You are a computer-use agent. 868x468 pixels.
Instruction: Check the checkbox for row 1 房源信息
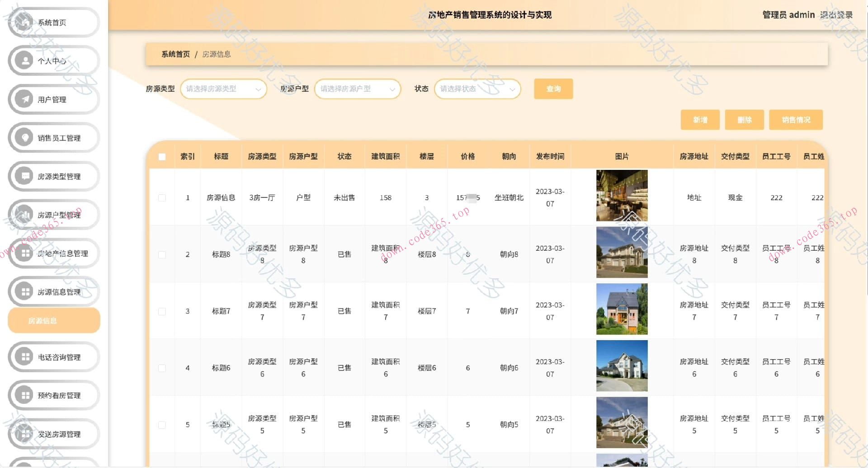(x=162, y=197)
